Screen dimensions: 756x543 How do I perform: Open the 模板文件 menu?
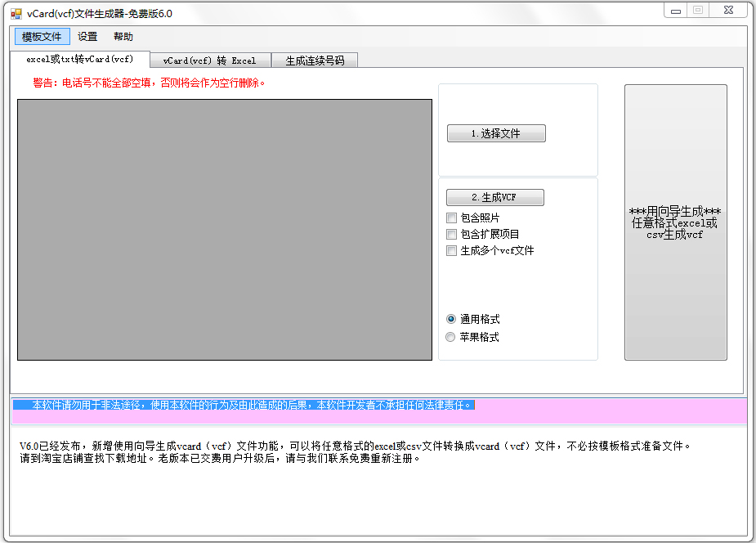pos(41,36)
